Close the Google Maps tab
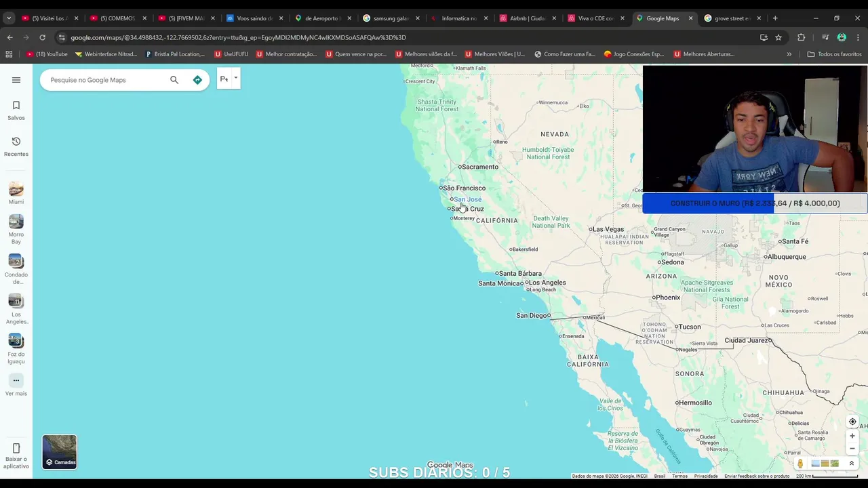 pyautogui.click(x=690, y=18)
